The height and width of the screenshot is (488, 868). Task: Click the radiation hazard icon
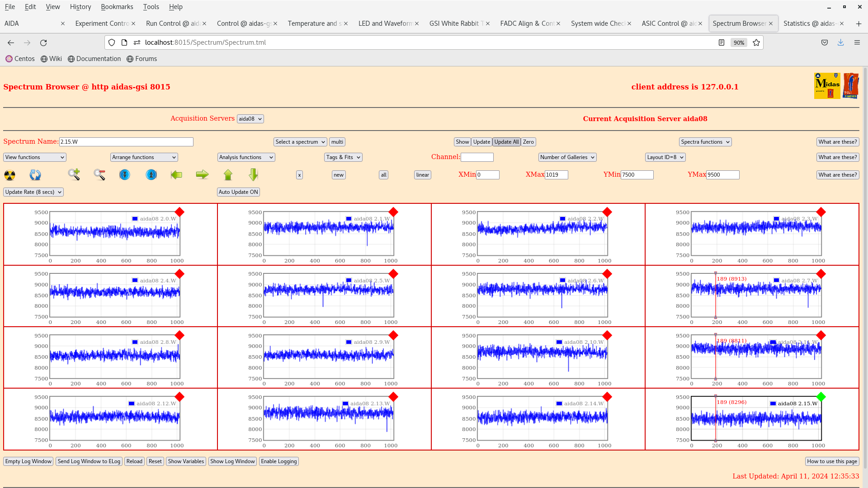tap(9, 175)
